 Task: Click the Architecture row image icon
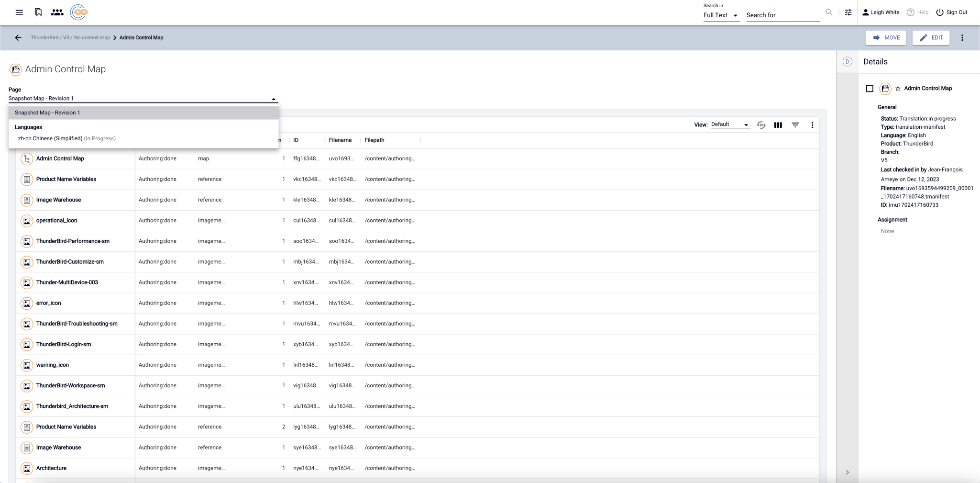point(27,468)
